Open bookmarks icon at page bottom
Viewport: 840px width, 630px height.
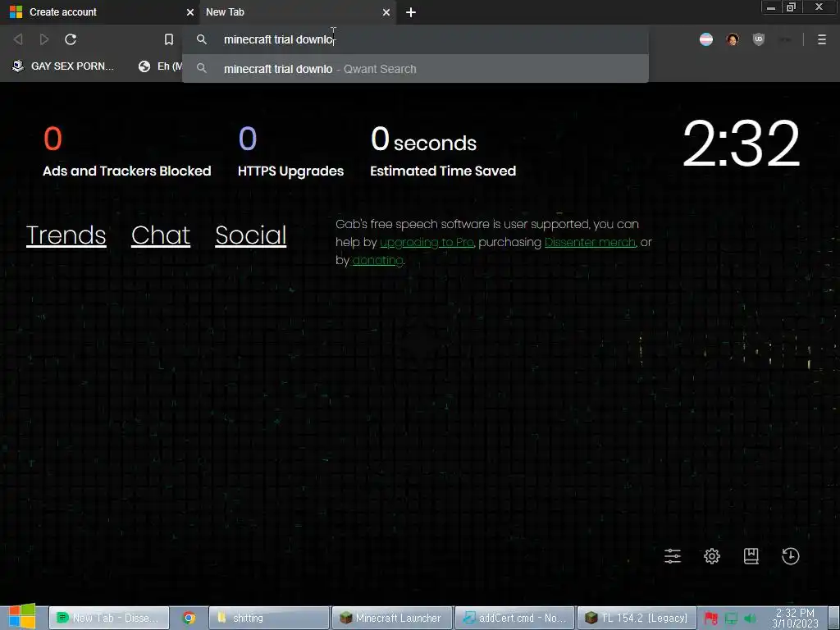751,556
